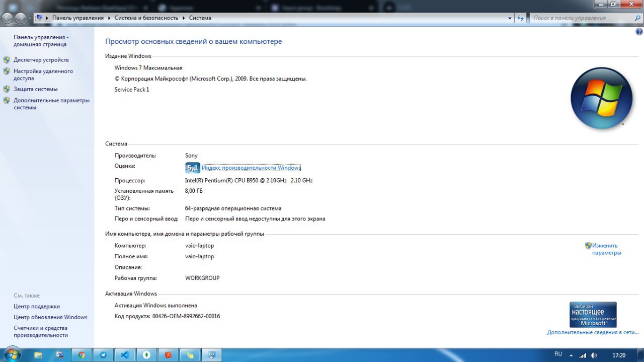Open Настройка удаленного доступа link
Screen dimensions: 644x362
click(x=43, y=75)
